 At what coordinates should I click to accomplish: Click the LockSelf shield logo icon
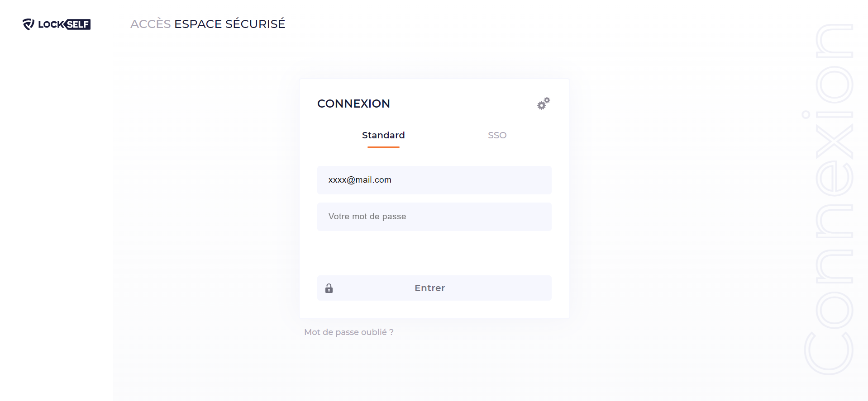[29, 24]
